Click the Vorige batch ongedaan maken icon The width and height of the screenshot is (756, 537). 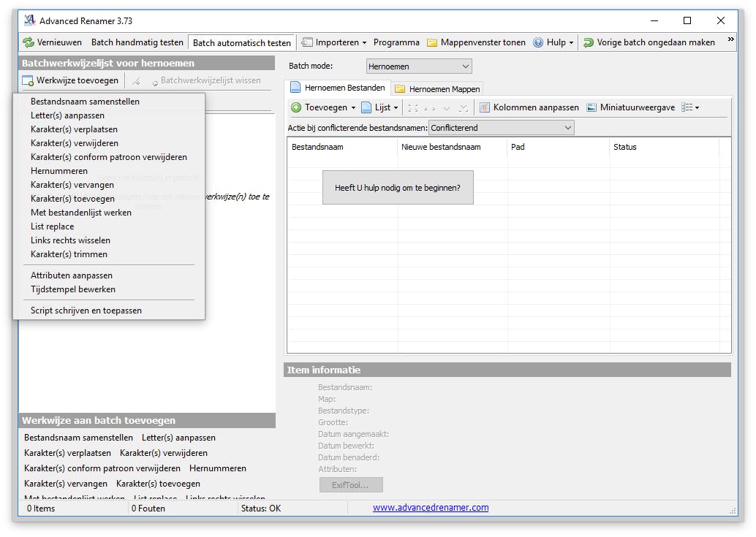(x=589, y=42)
